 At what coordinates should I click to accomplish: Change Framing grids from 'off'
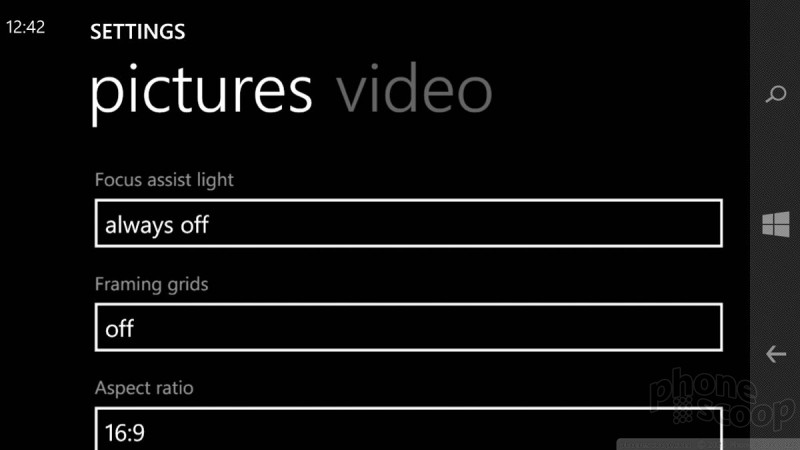pos(119,329)
